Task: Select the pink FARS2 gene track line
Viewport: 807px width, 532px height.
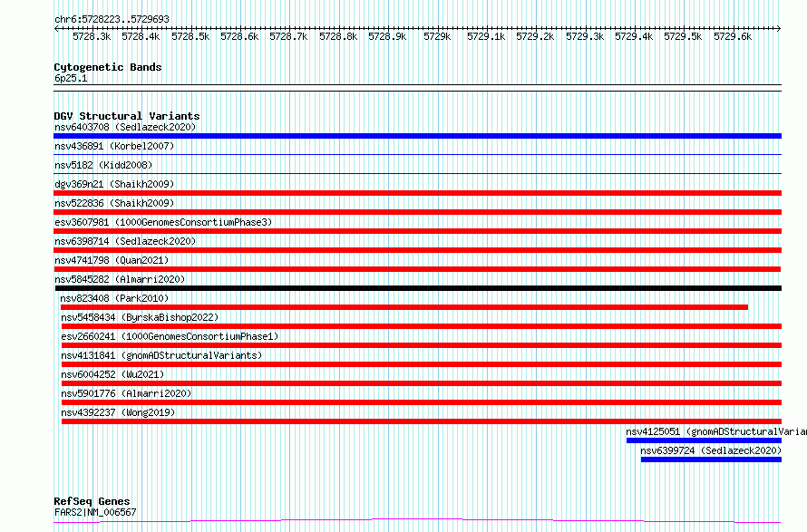Action: click(417, 521)
